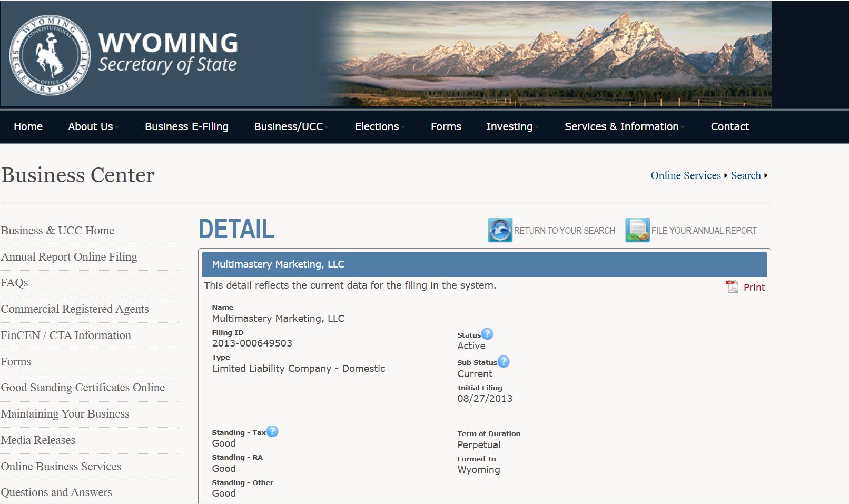Select Contact in the navigation bar

729,126
